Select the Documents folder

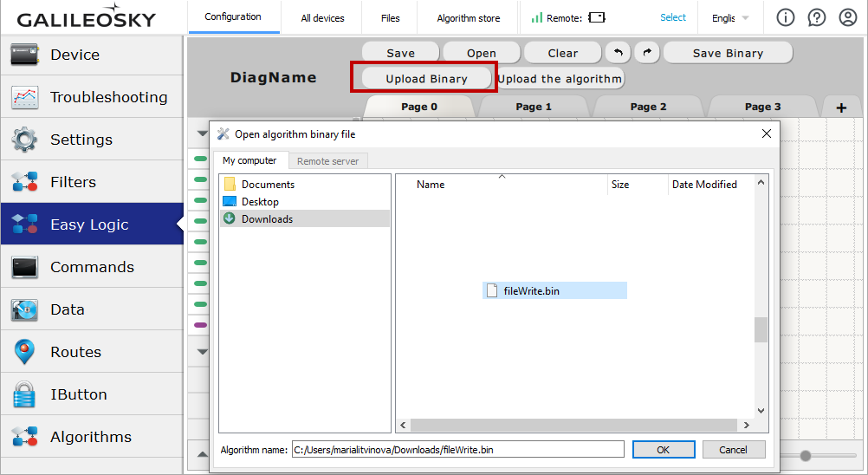point(268,185)
